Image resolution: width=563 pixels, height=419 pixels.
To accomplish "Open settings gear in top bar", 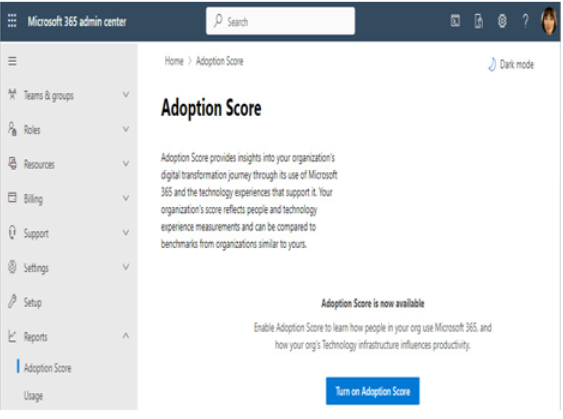I will pyautogui.click(x=502, y=21).
